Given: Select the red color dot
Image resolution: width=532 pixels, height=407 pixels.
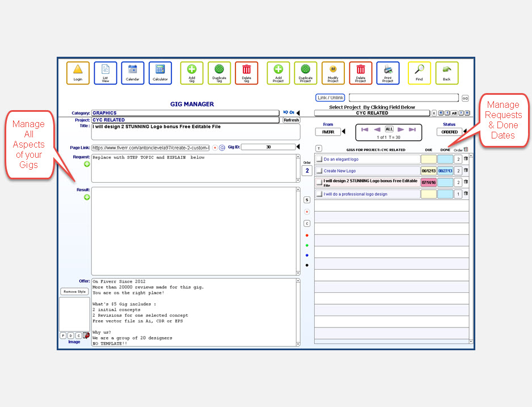Looking at the screenshot, I should click(x=307, y=235).
